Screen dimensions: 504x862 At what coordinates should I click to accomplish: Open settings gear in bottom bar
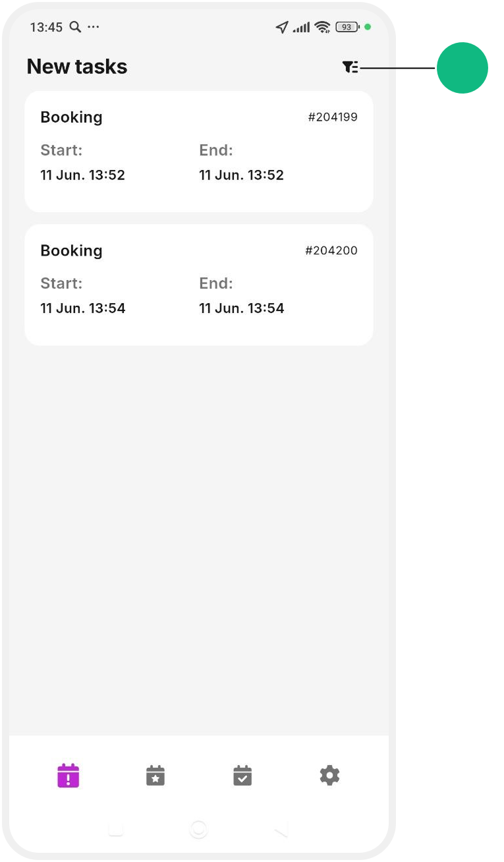329,775
